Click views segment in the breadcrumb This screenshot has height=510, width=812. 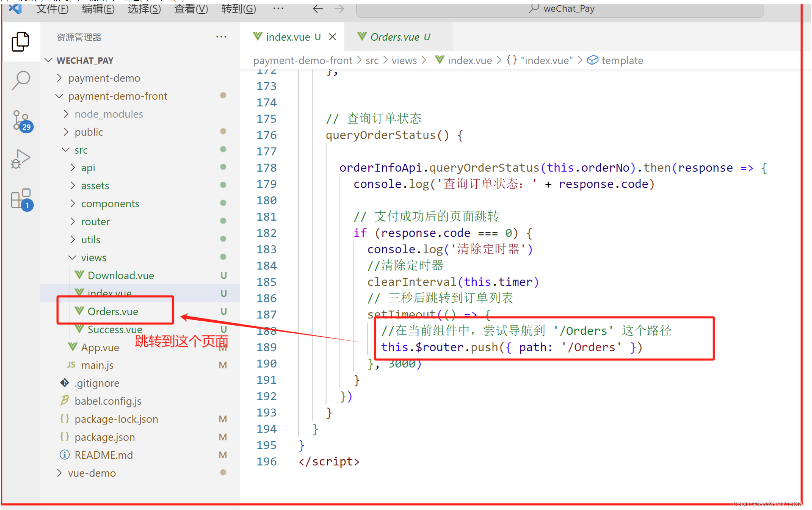pos(404,60)
